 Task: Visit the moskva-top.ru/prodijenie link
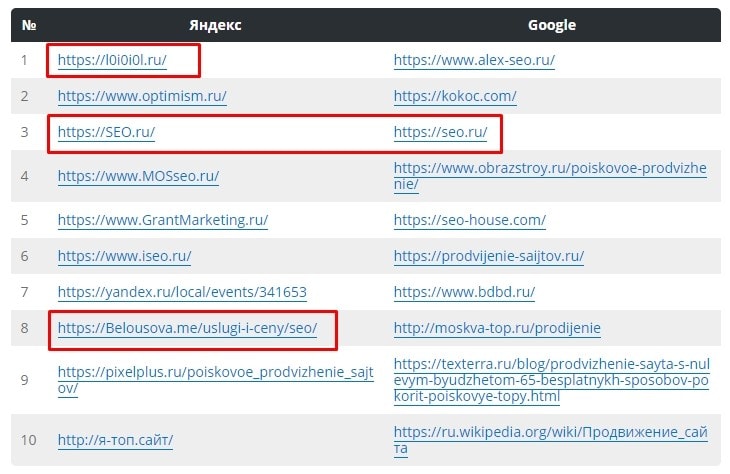click(497, 328)
